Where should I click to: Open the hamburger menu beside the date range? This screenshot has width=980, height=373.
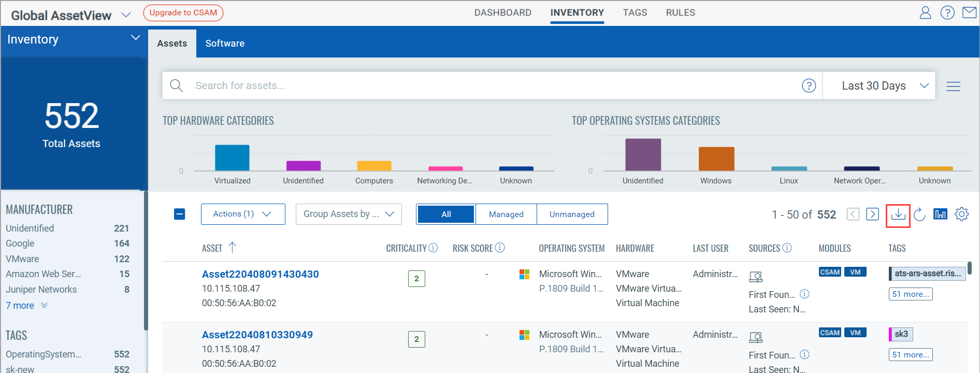953,86
